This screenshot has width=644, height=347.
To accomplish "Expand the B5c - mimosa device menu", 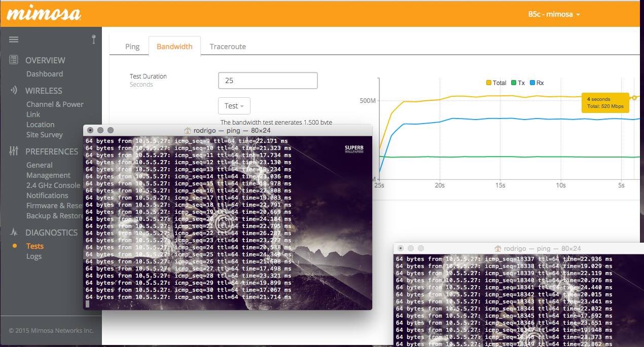I will pos(554,14).
